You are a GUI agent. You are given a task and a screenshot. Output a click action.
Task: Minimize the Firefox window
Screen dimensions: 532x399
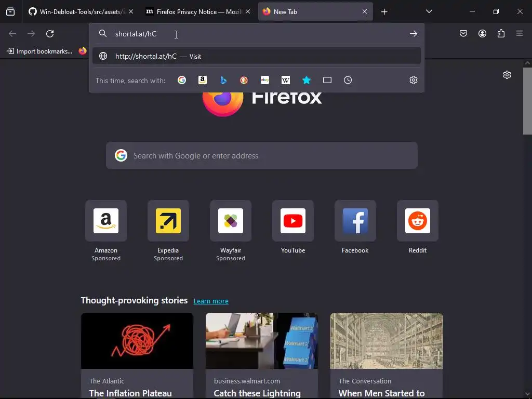coord(472,11)
